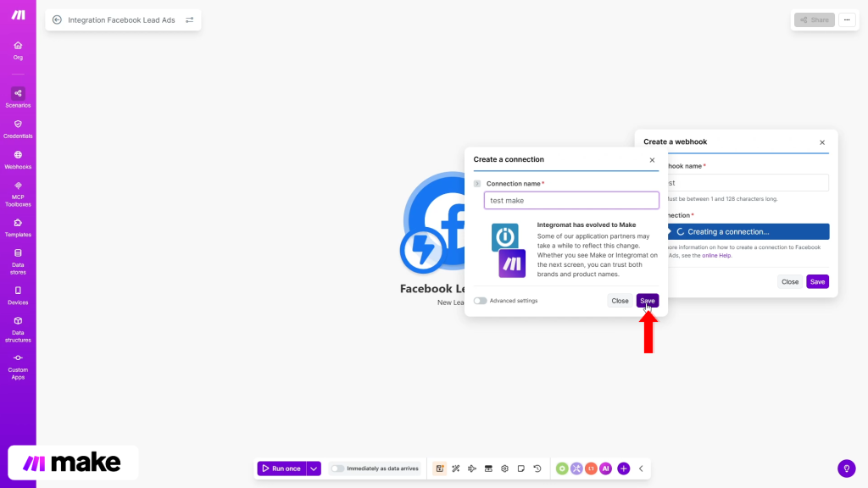Screen dimensions: 868x488
Task: Click Close in Create a webhook dialog
Action: pyautogui.click(x=790, y=281)
